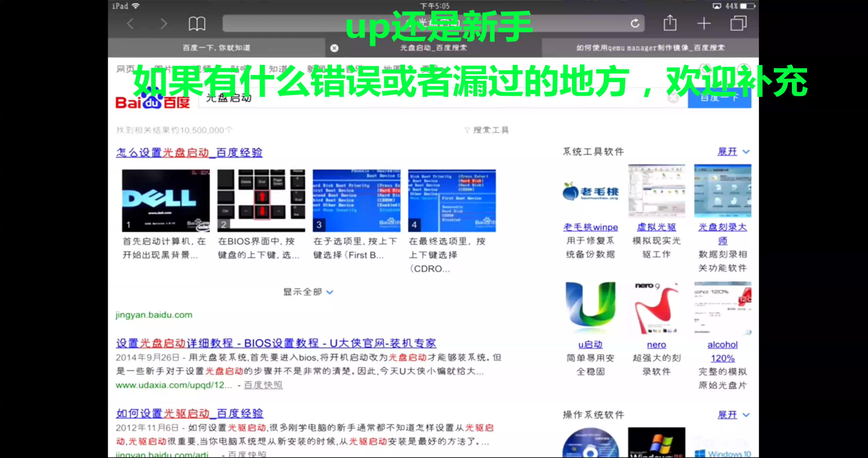This screenshot has width=868, height=458.
Task: Switch to qemu manager search tab
Action: click(650, 48)
